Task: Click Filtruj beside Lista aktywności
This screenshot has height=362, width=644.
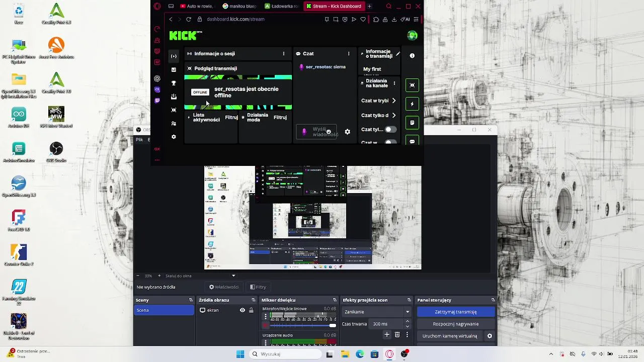Action: point(231,117)
